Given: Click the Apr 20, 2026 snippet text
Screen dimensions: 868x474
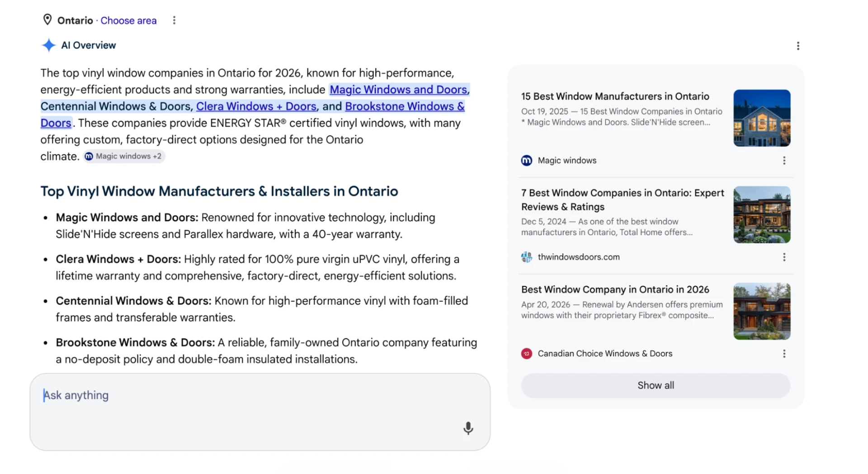Looking at the screenshot, I should point(622,310).
